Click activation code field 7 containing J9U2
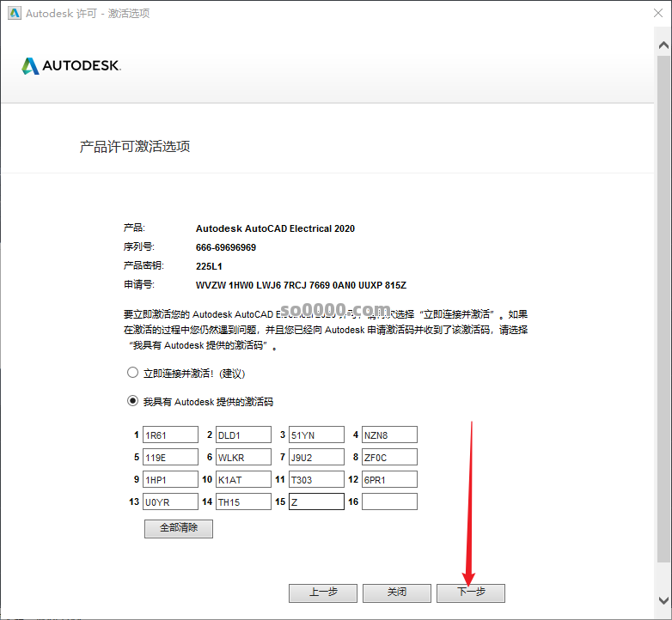The width and height of the screenshot is (672, 620). point(316,457)
